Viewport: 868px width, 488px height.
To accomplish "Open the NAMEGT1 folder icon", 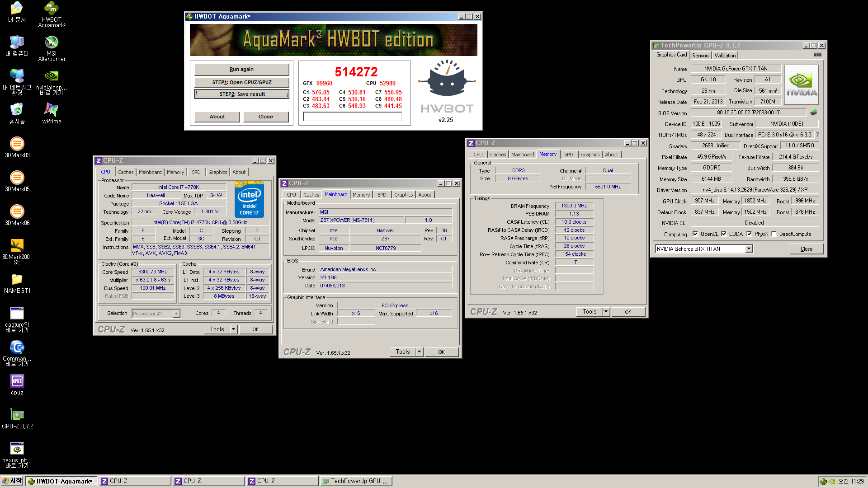I will (17, 283).
